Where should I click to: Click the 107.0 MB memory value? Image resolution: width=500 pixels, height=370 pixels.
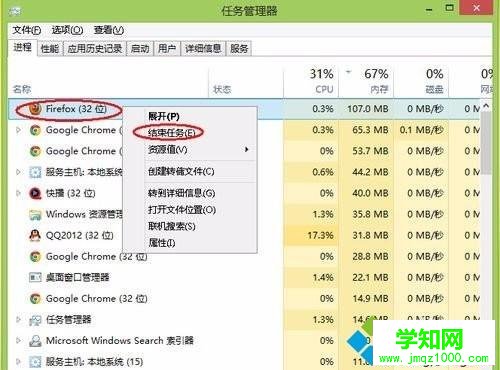pos(368,109)
